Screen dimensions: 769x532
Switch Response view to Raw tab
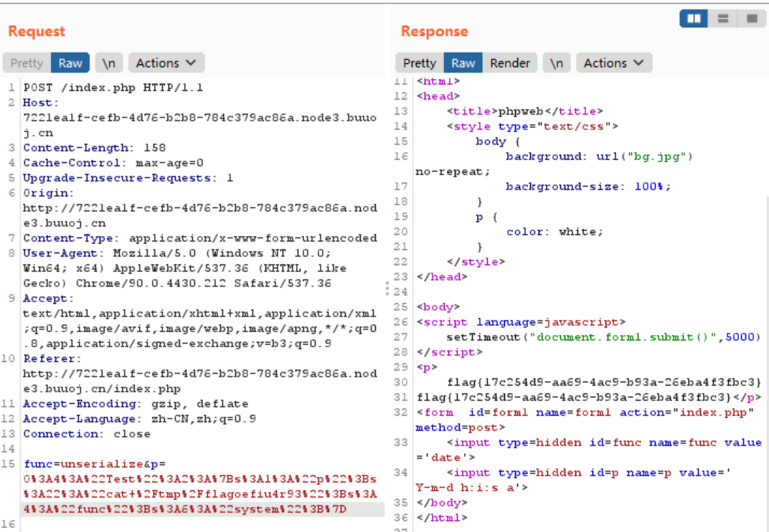pyautogui.click(x=463, y=63)
